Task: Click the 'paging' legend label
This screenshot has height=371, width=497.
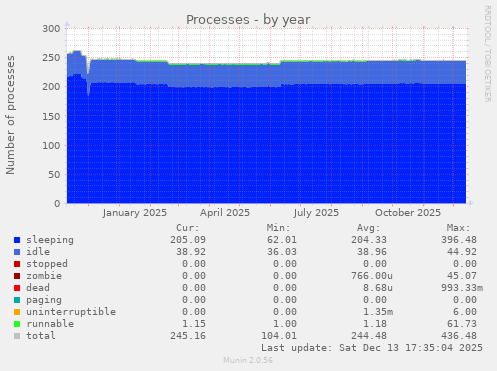Action: (44, 300)
